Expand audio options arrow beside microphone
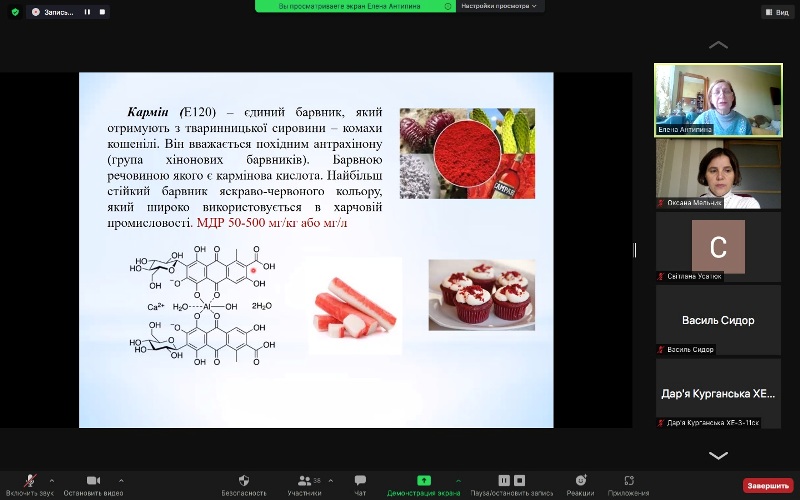The height and width of the screenshot is (500, 800). pyautogui.click(x=52, y=481)
